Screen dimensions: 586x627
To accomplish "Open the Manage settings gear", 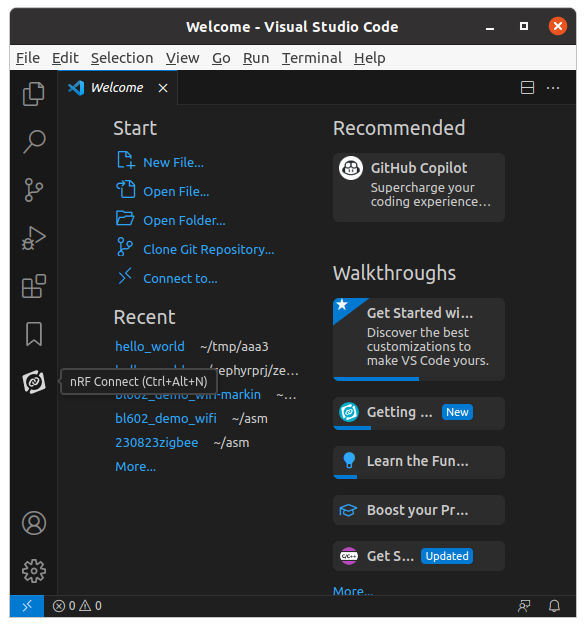I will (34, 571).
